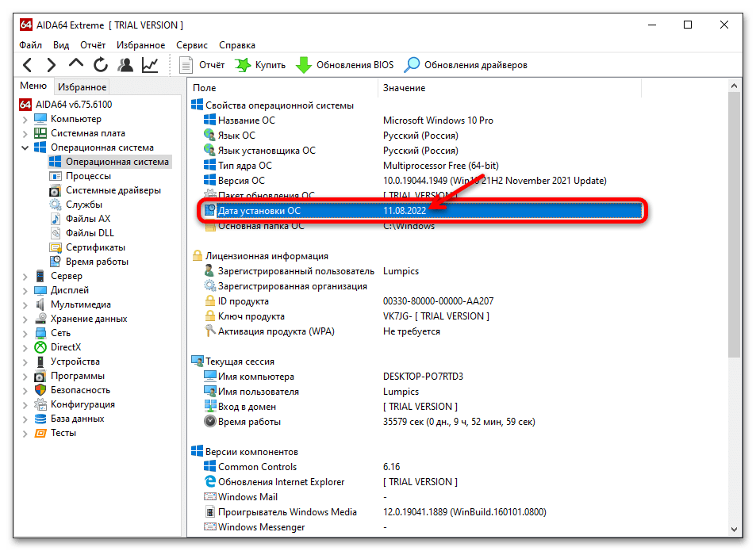Viewport: 756px width, 551px height.
Task: Click the Безопасность shield icon
Action: tap(40, 390)
